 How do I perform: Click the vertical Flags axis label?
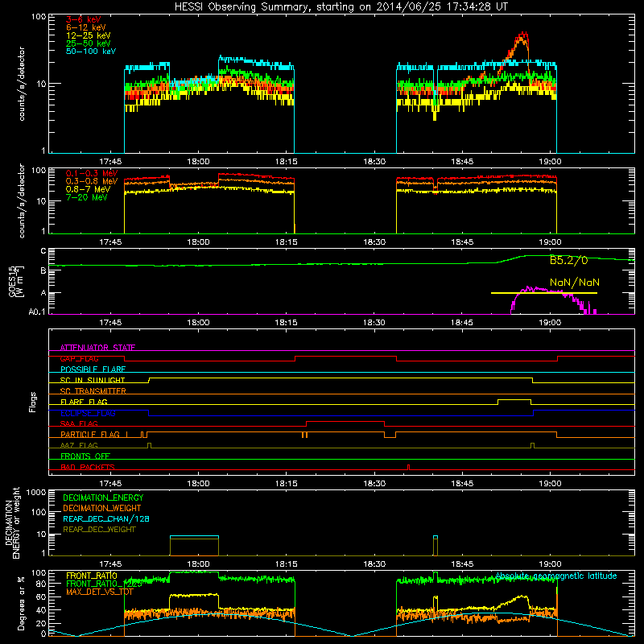tap(32, 402)
